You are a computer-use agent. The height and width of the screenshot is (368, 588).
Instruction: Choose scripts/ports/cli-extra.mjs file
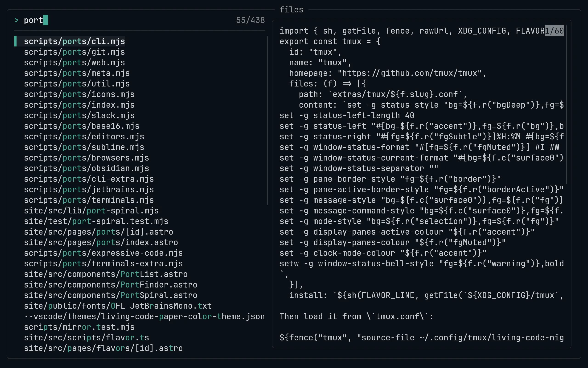[89, 179]
